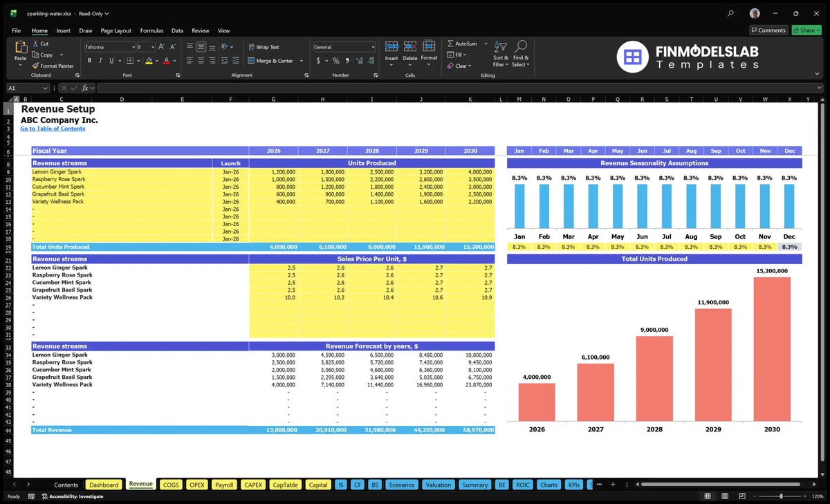Viewport: 830px width, 504px height.
Task: Click the Format cells icon
Action: [429, 46]
